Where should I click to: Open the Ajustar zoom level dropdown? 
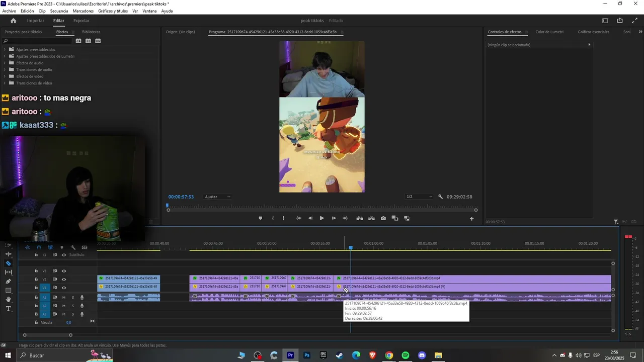pyautogui.click(x=217, y=197)
